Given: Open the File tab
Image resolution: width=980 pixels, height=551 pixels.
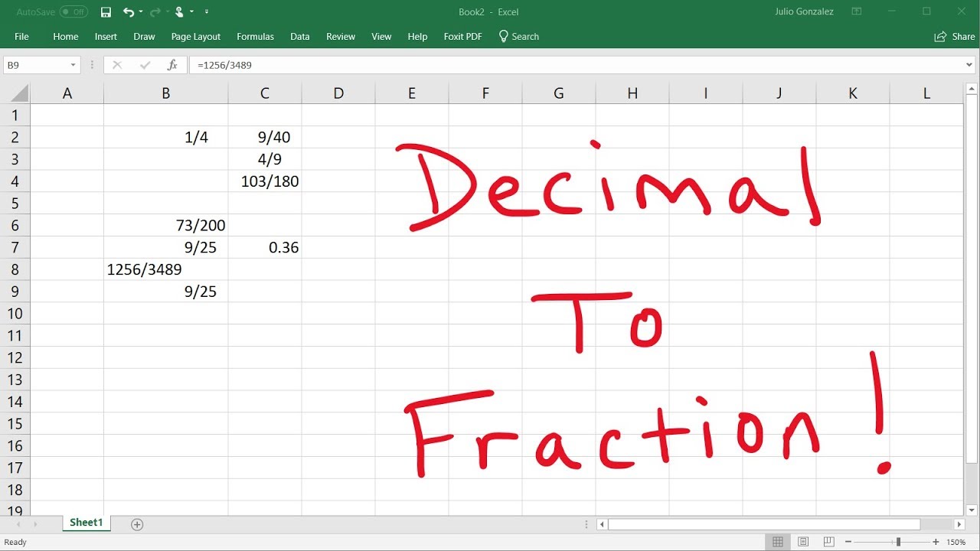Looking at the screenshot, I should click(21, 37).
